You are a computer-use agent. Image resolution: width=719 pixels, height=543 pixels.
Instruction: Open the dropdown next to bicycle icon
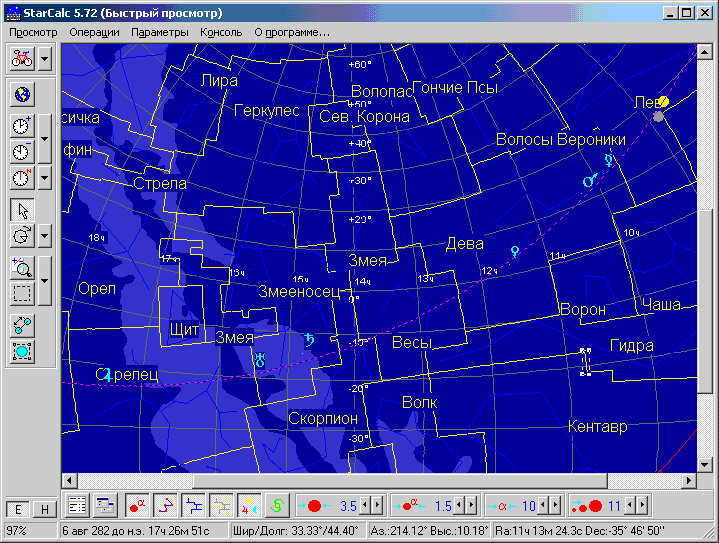pyautogui.click(x=47, y=58)
